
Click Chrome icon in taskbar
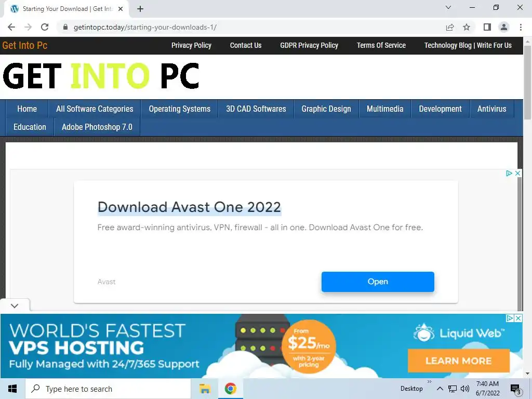(230, 389)
